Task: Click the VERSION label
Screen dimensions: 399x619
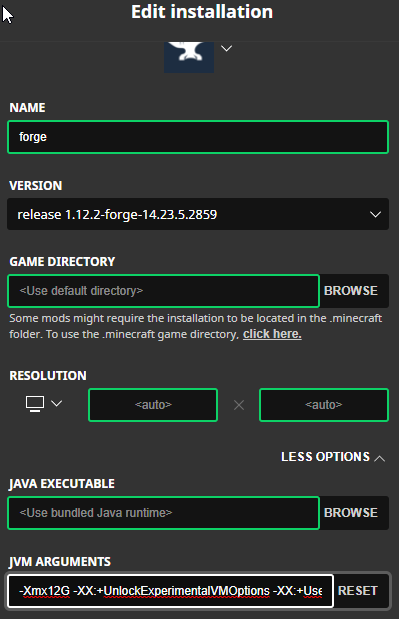Action: pyautogui.click(x=36, y=186)
